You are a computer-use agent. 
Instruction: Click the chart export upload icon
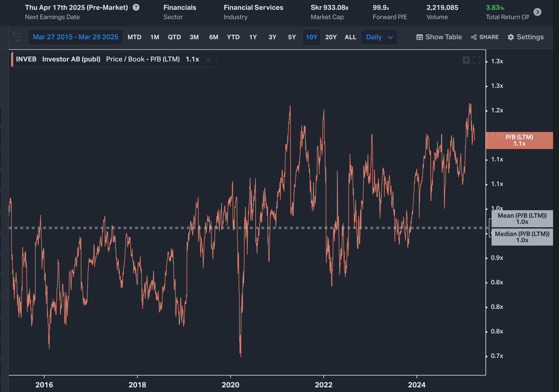point(466,60)
